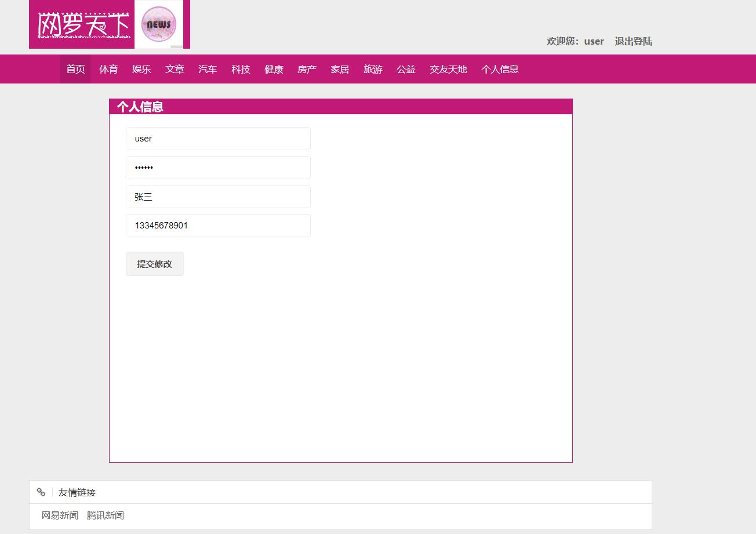Open 腾讯新闻 from friendly links
This screenshot has height=534, width=756.
coord(105,515)
